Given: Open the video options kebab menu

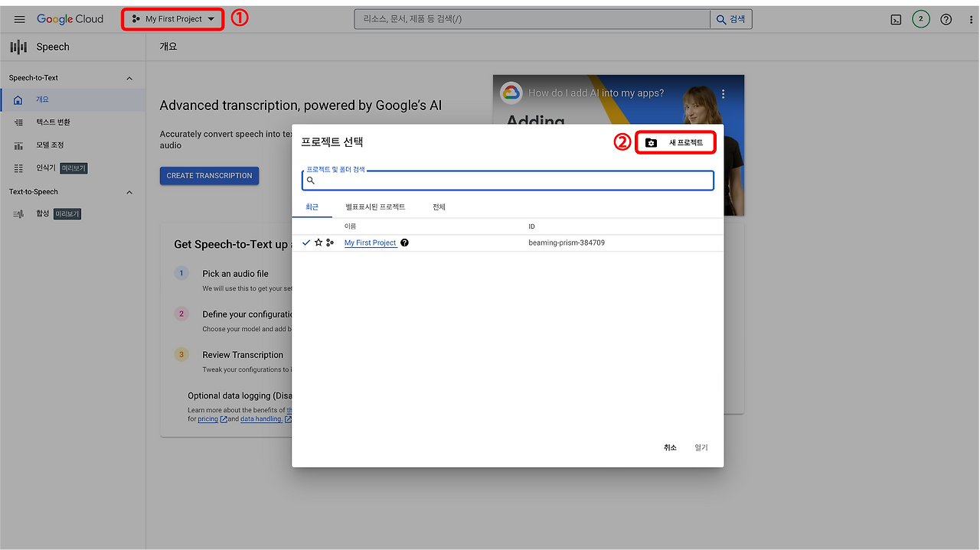Looking at the screenshot, I should click(x=722, y=93).
